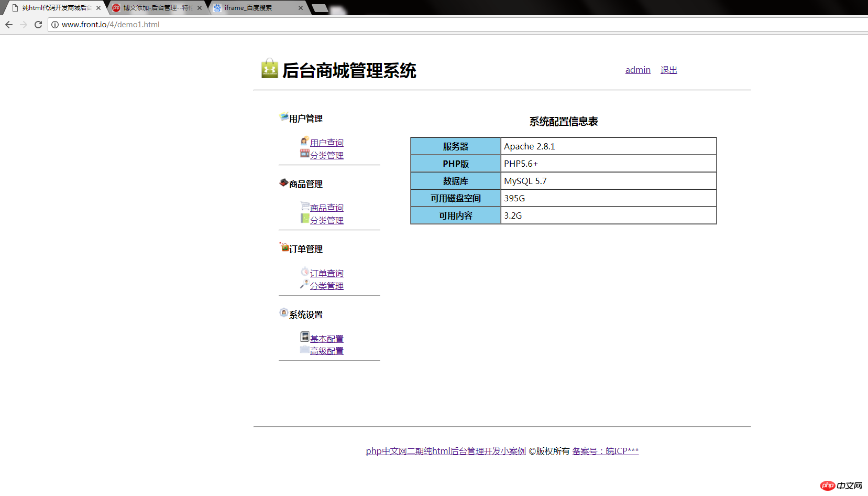868x496 pixels.
Task: Open the 商品查询 link
Action: pos(327,208)
